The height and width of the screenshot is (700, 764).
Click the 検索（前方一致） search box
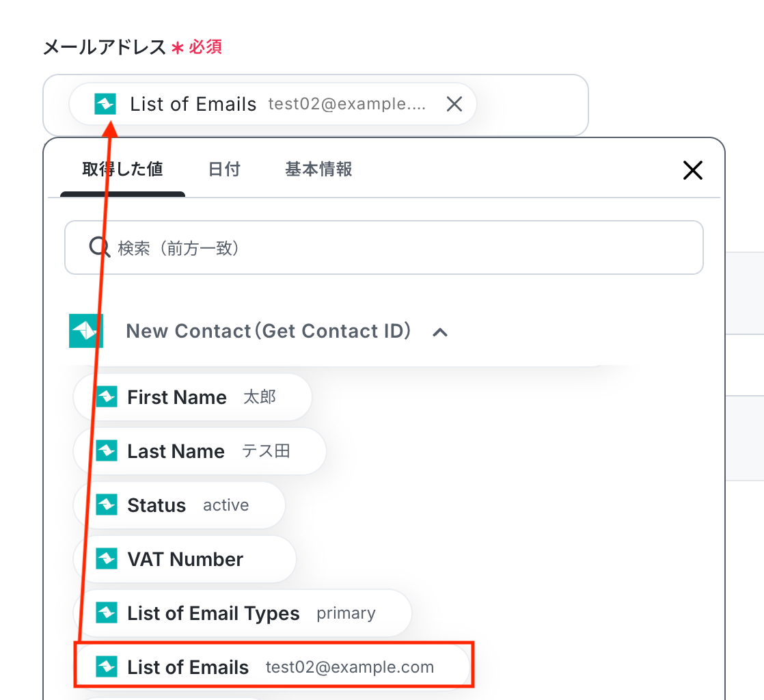pos(384,247)
